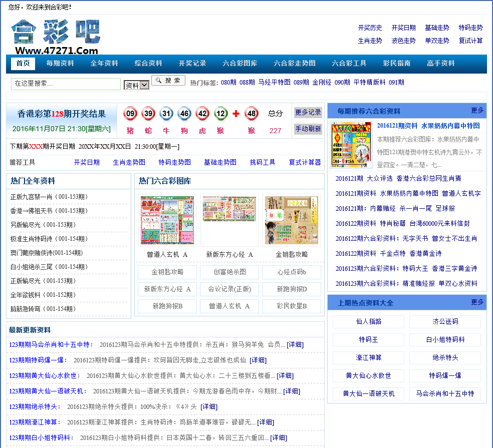The height and width of the screenshot is (448, 493).
Task: Select the 马经平特图 hot tag
Action: coord(275,82)
